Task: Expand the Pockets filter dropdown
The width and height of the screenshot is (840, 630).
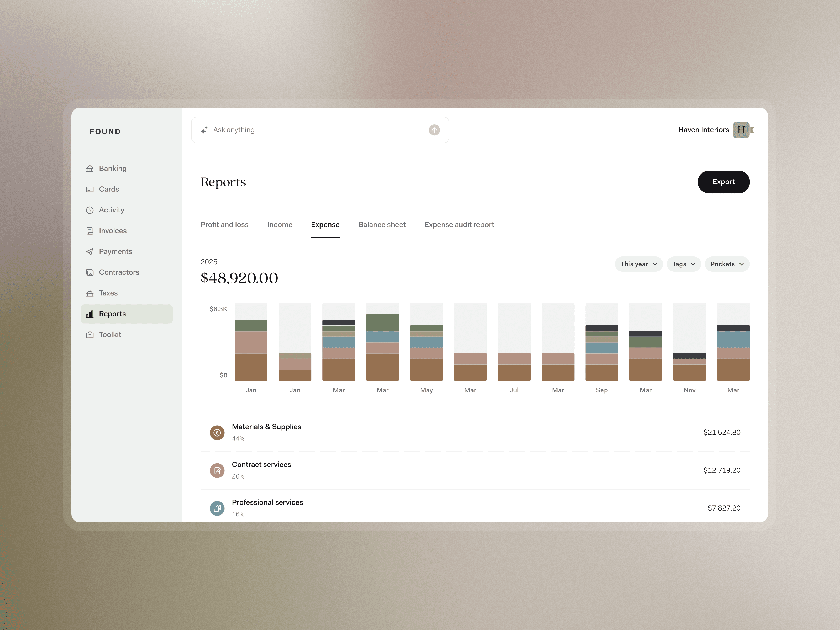Action: (726, 264)
